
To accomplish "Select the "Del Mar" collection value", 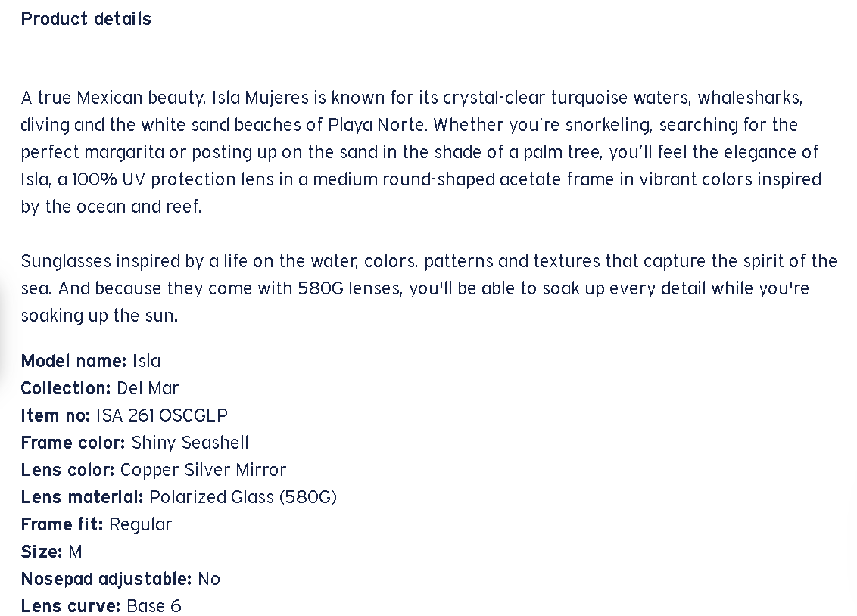I will click(x=148, y=388).
